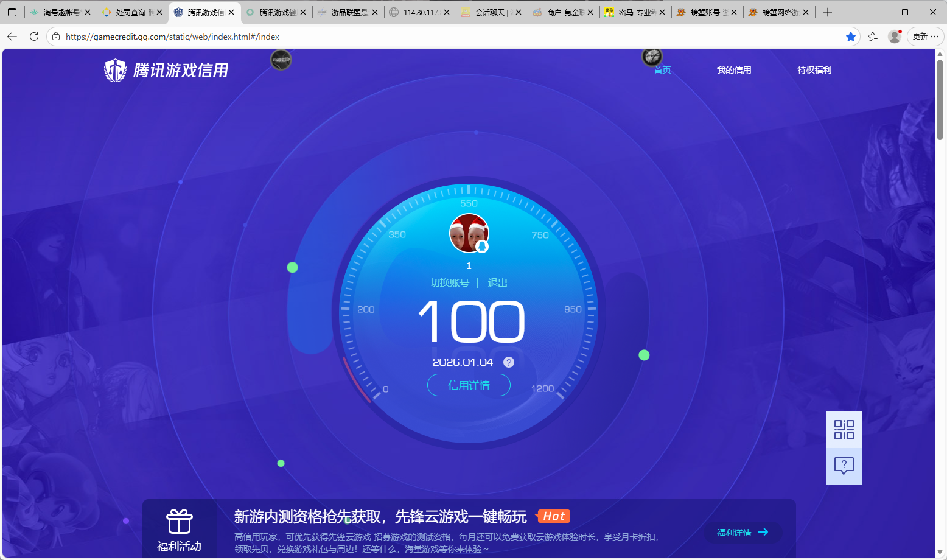Image resolution: width=947 pixels, height=560 pixels.
Task: Expand the 更新 browser settings menu
Action: (x=925, y=37)
